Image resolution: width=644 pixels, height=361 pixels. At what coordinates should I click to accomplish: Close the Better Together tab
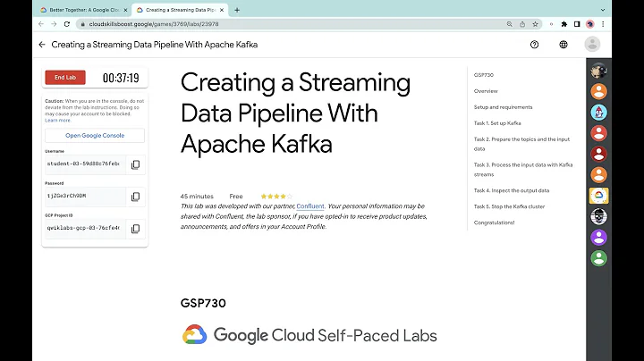click(x=126, y=10)
